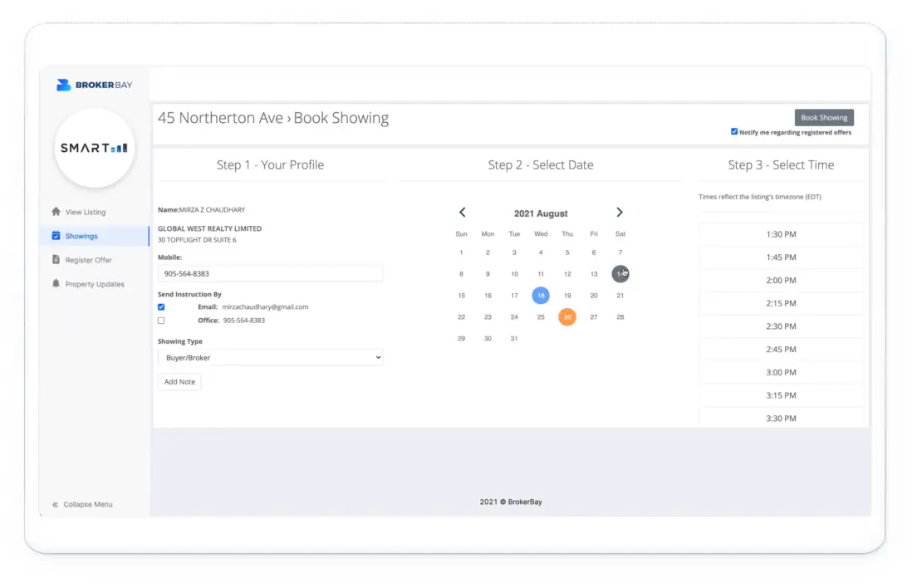This screenshot has height=588, width=912.
Task: Click the Register Offer document icon
Action: point(56,260)
